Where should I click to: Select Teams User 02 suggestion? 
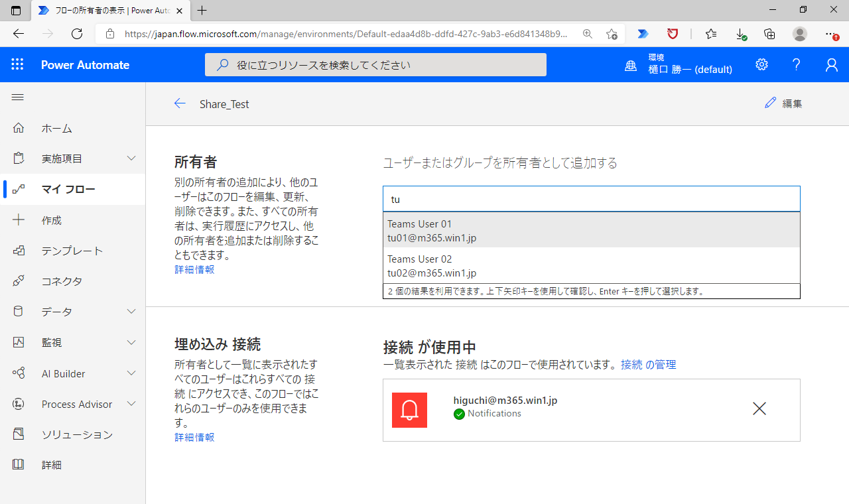pyautogui.click(x=592, y=265)
